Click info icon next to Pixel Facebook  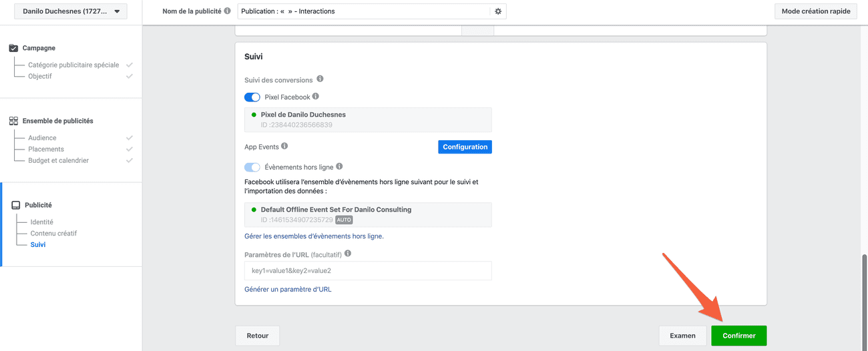coord(316,97)
